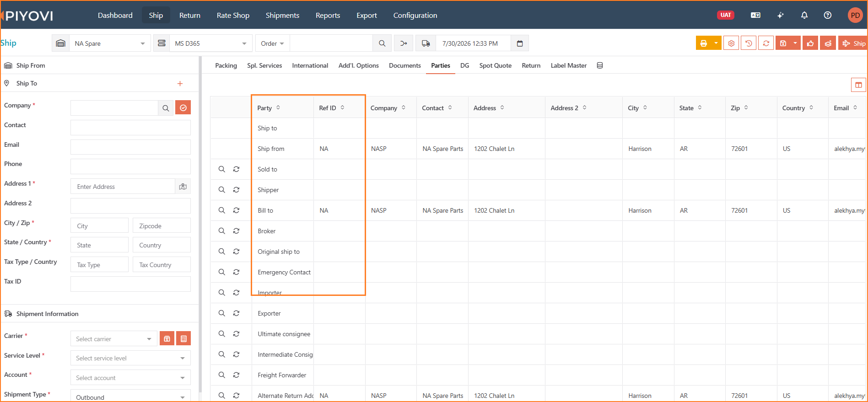This screenshot has height=402, width=868.
Task: Click the thumbs-up toolbar icon
Action: [810, 43]
